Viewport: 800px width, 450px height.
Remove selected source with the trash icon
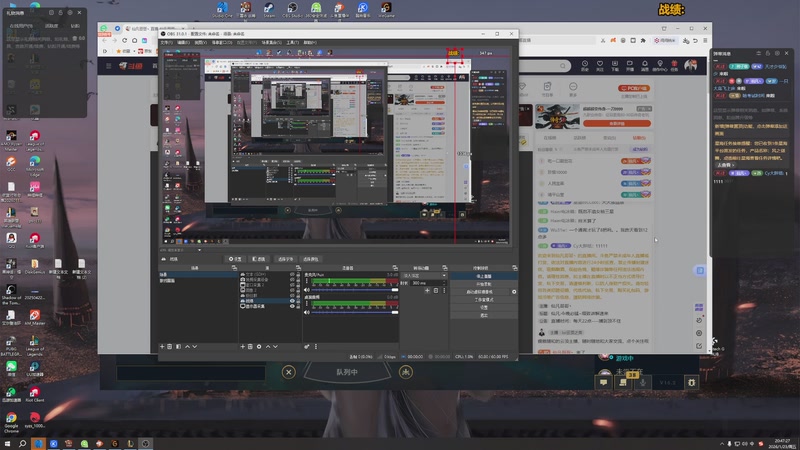pos(250,346)
